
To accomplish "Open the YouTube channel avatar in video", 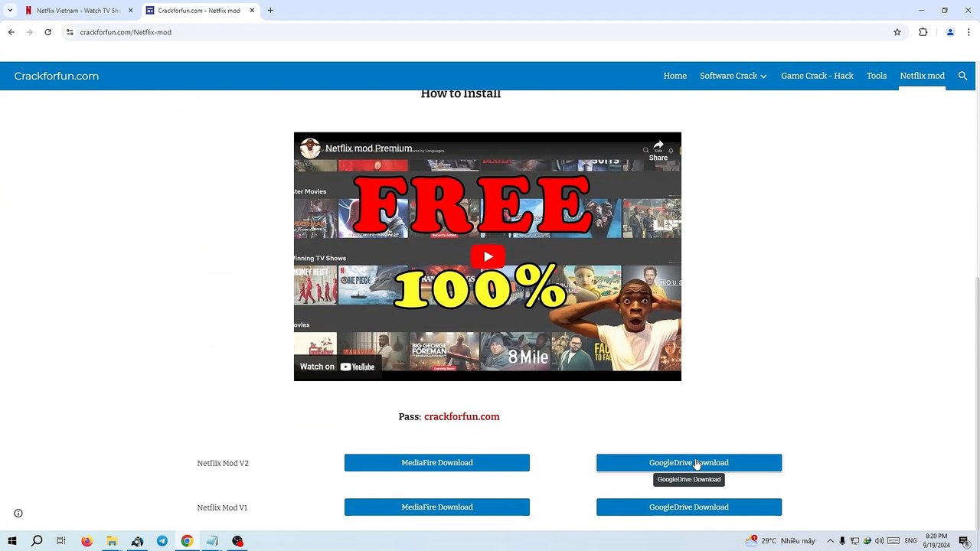I will click(310, 148).
